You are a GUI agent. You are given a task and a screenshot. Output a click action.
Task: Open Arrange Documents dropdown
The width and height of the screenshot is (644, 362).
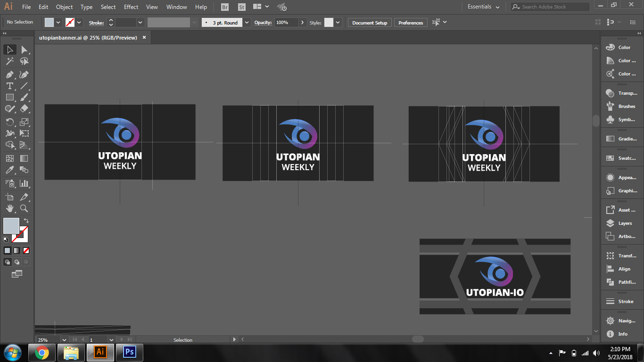(261, 7)
